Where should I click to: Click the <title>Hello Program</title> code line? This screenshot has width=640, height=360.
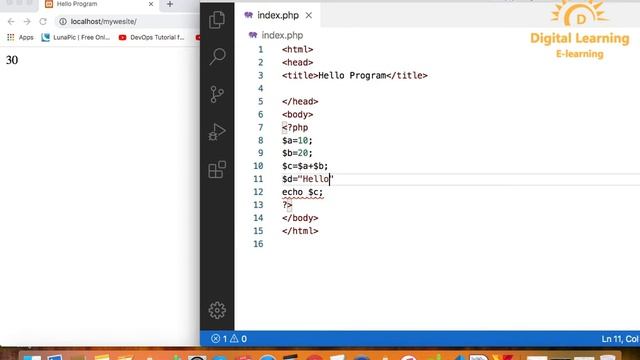click(x=354, y=76)
